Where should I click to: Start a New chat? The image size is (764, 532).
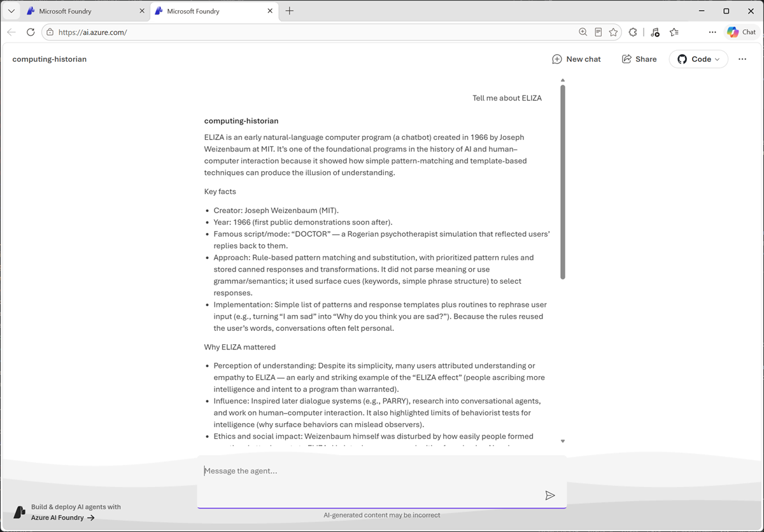click(x=576, y=59)
